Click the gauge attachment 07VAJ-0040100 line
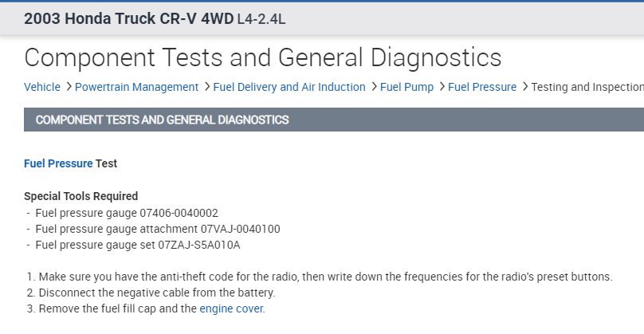644x334 pixels. [158, 229]
